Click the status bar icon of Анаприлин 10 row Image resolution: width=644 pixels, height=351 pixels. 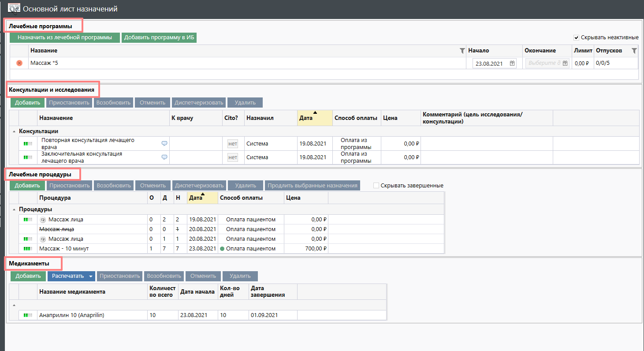[x=28, y=315]
